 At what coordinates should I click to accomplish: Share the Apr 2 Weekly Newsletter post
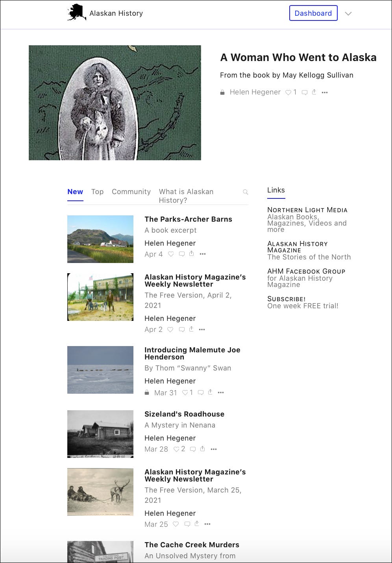[x=191, y=330]
